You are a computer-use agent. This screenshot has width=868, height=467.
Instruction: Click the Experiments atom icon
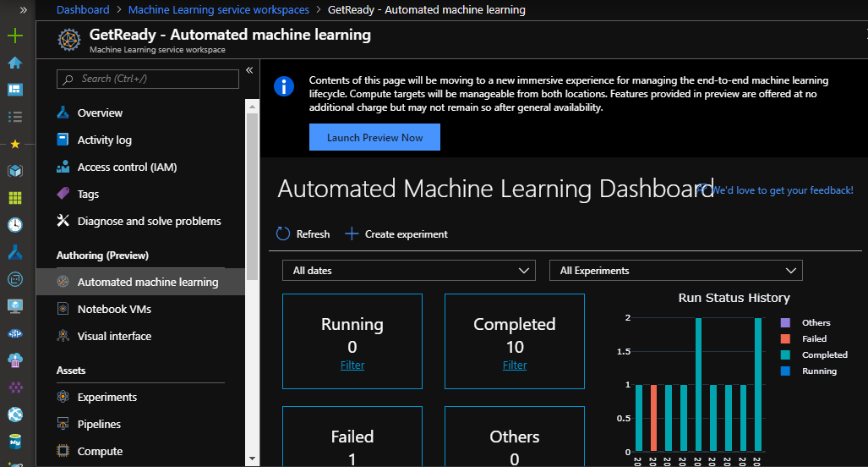pos(63,397)
